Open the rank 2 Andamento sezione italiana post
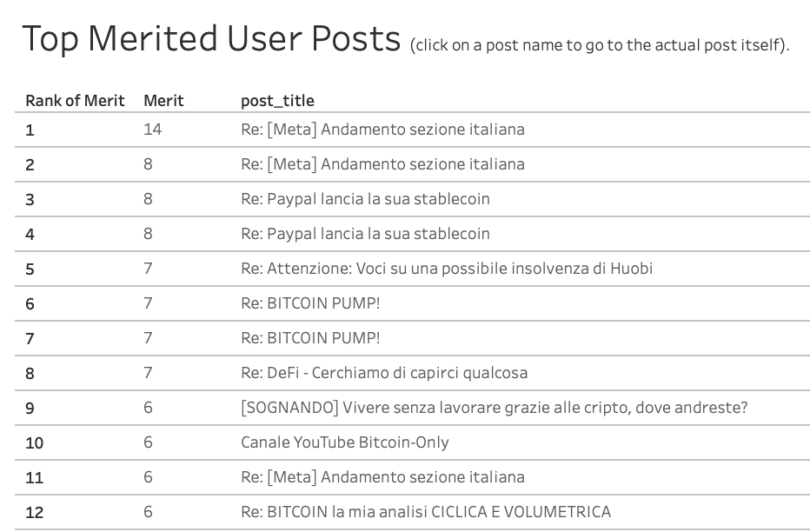The height and width of the screenshot is (532, 810). point(382,164)
